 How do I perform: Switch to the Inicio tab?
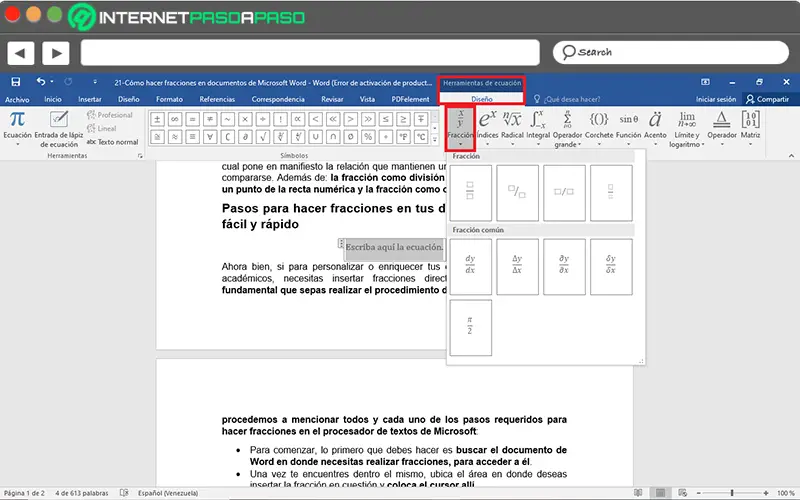tap(53, 99)
